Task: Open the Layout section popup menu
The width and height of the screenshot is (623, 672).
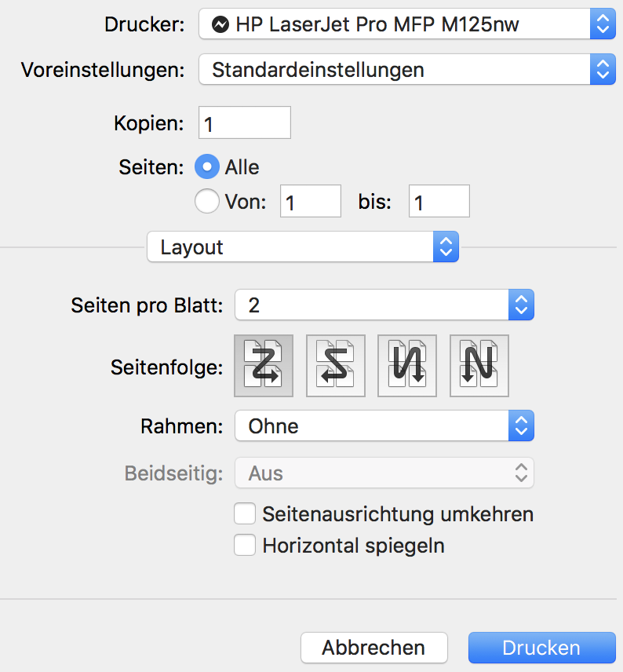Action: click(x=302, y=247)
